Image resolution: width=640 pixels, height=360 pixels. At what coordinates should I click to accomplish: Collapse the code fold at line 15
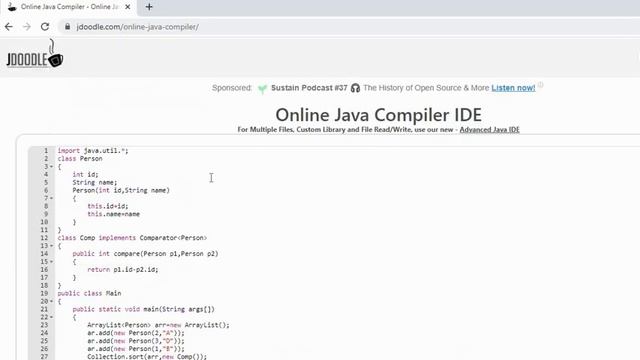(51, 262)
